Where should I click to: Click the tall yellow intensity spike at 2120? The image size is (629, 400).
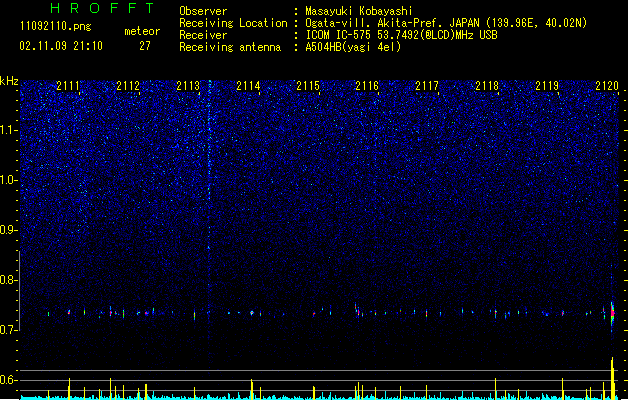pyautogui.click(x=613, y=378)
